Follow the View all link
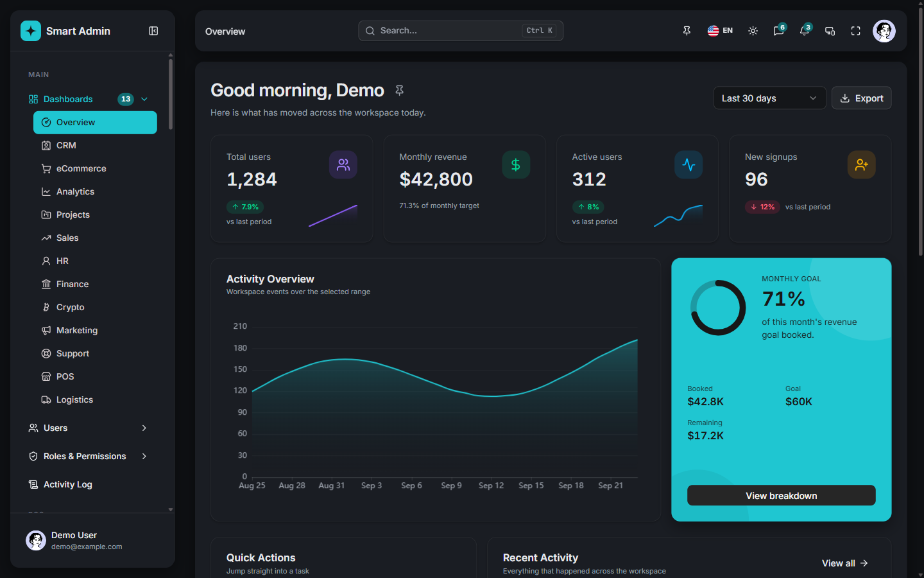This screenshot has width=924, height=578. coord(845,563)
